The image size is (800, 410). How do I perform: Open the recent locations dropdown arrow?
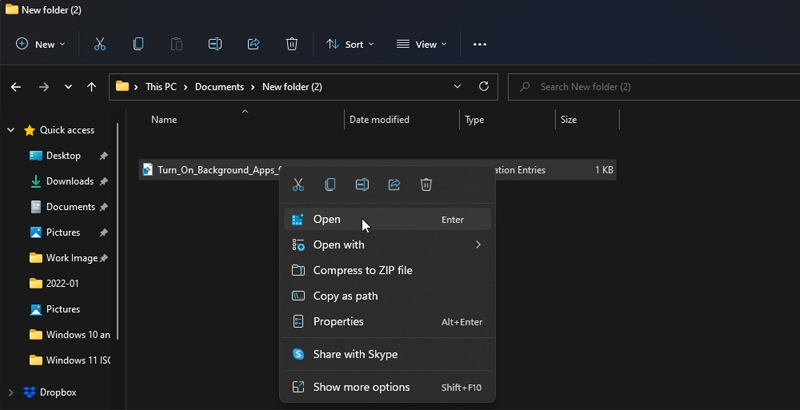(x=68, y=87)
